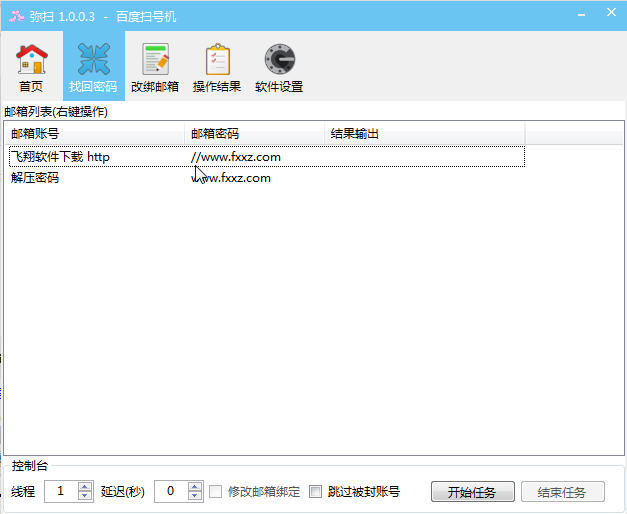
Task: Focus the 线程 number input field
Action: [62, 491]
